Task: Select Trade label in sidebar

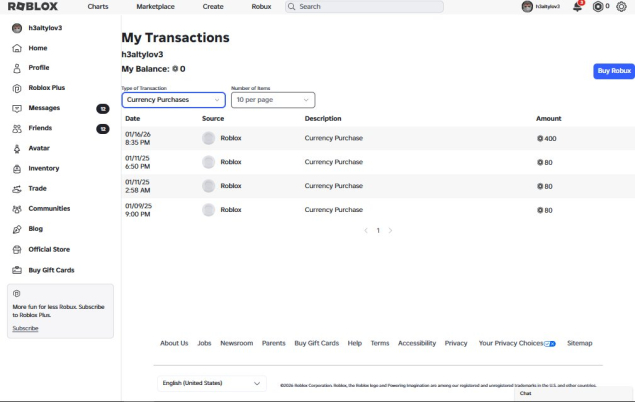Action: [37, 189]
